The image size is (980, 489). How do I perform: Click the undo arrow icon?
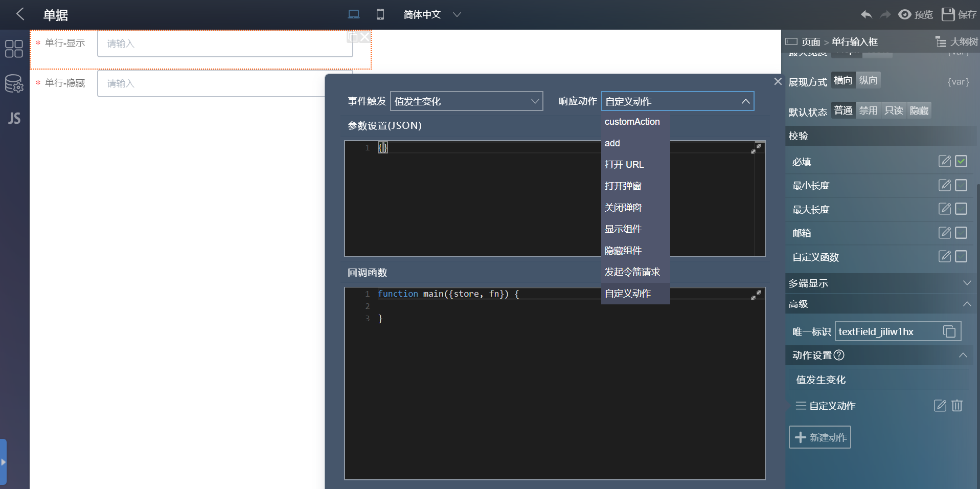(866, 14)
